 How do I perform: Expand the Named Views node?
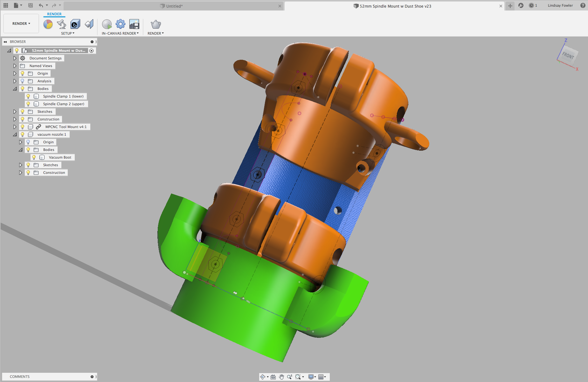[15, 66]
